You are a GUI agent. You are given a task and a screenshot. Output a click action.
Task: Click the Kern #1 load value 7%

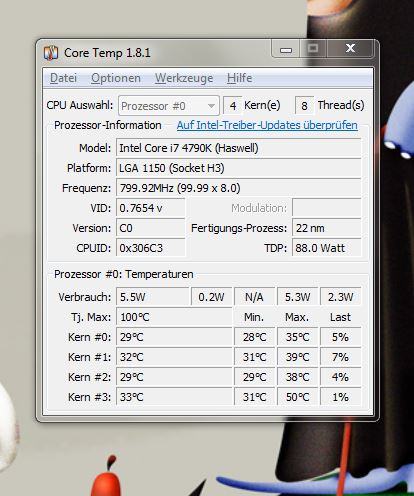pyautogui.click(x=341, y=357)
